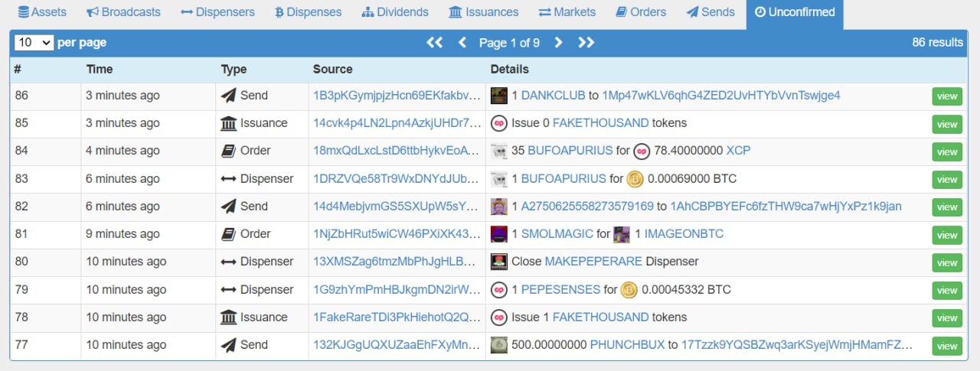Open the PHUNCHBUX asset link
The height and width of the screenshot is (371, 980).
[x=627, y=345]
